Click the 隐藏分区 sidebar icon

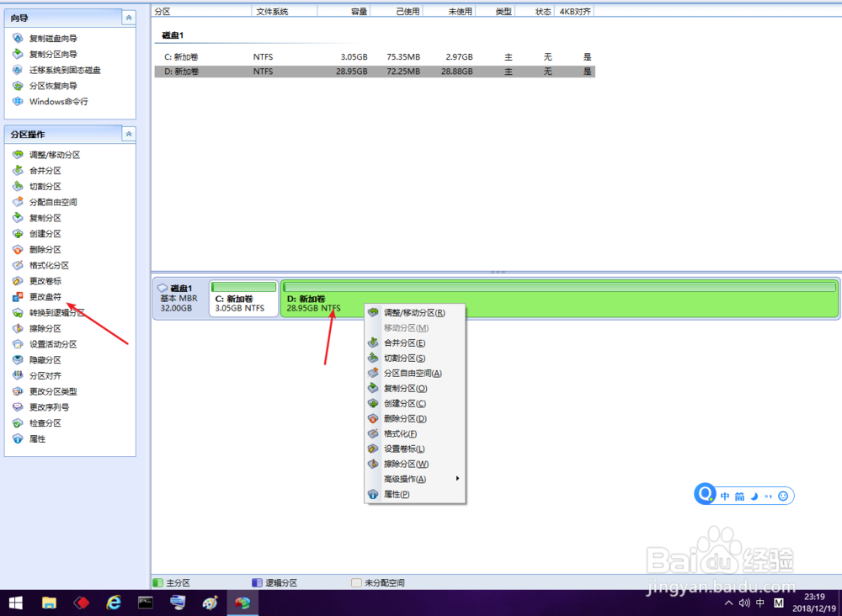coord(18,359)
